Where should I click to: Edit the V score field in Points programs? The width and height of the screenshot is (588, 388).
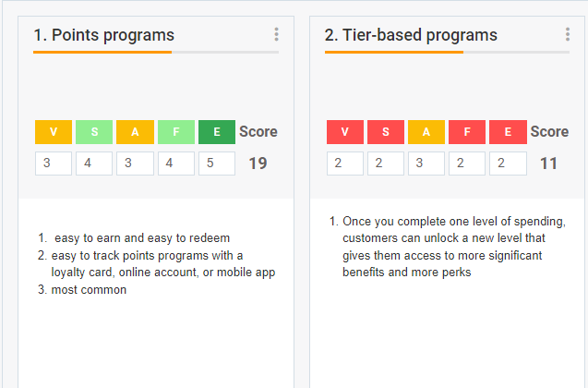click(54, 164)
